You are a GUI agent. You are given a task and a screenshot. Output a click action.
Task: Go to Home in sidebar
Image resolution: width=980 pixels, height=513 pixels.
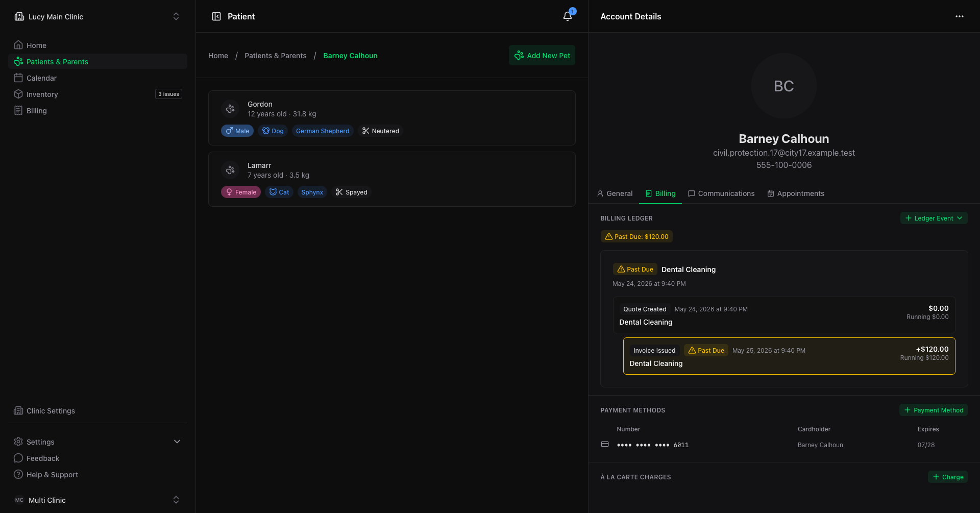(97, 45)
